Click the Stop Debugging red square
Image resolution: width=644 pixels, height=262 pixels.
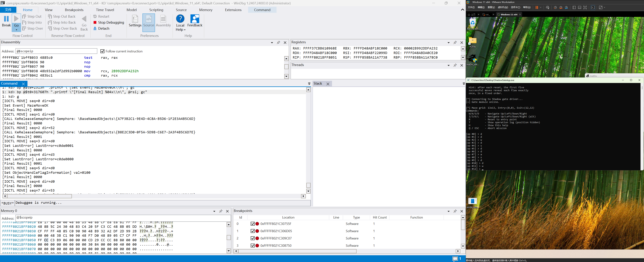point(95,23)
